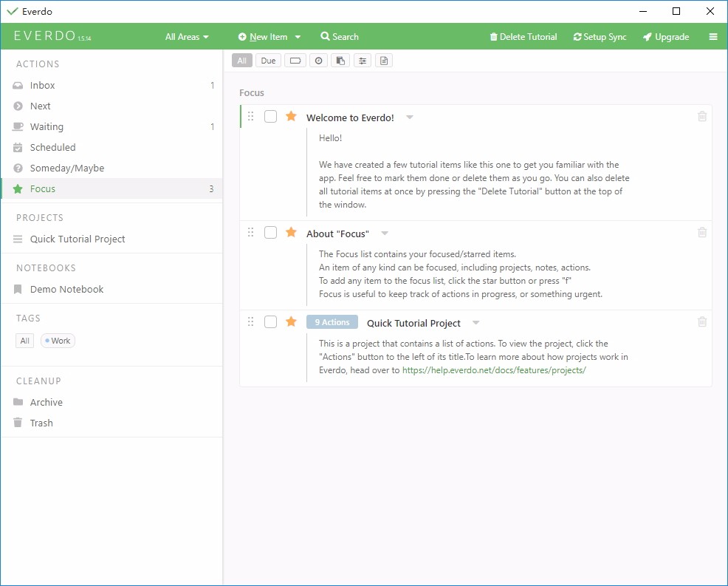
Task: Click trash icon for Quick Tutorial Project item
Action: (x=702, y=321)
